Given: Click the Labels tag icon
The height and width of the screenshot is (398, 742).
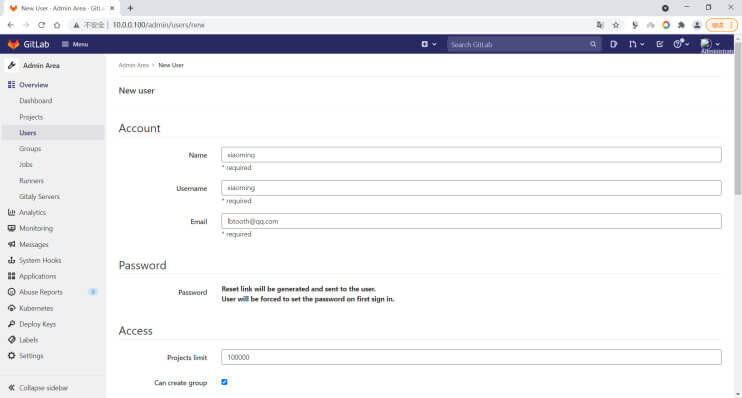Looking at the screenshot, I should point(11,340).
